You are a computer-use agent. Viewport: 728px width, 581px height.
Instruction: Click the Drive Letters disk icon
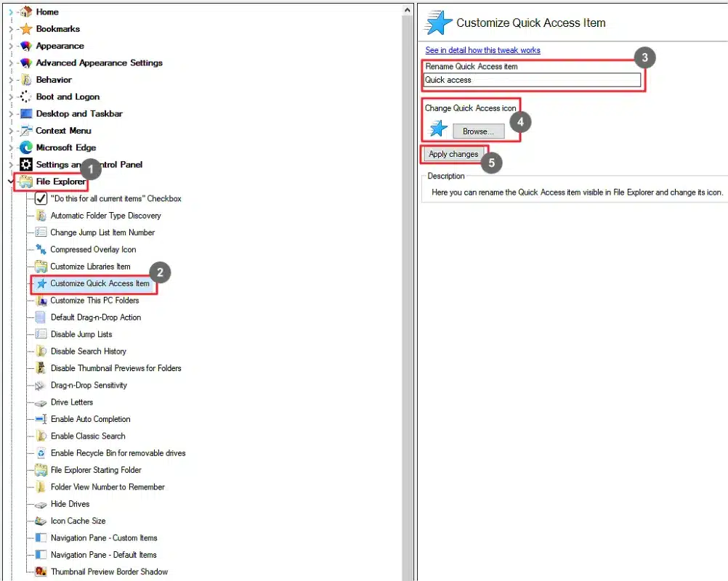pyautogui.click(x=41, y=403)
